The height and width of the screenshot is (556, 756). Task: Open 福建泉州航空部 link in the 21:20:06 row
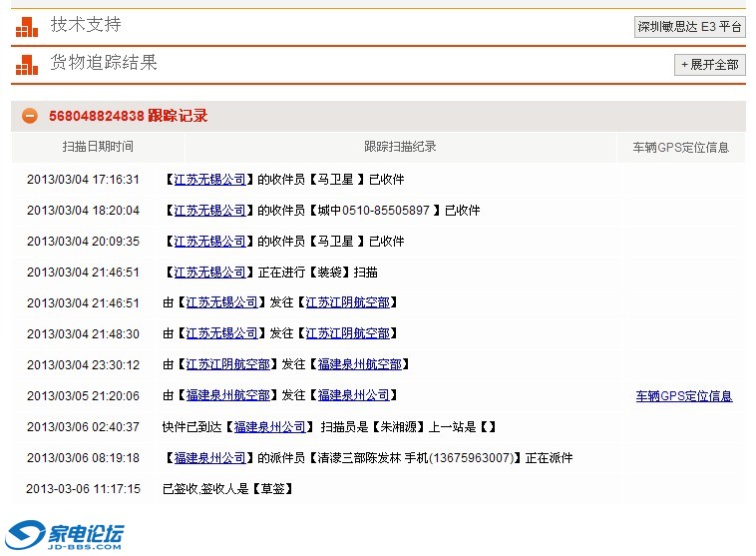click(x=227, y=395)
